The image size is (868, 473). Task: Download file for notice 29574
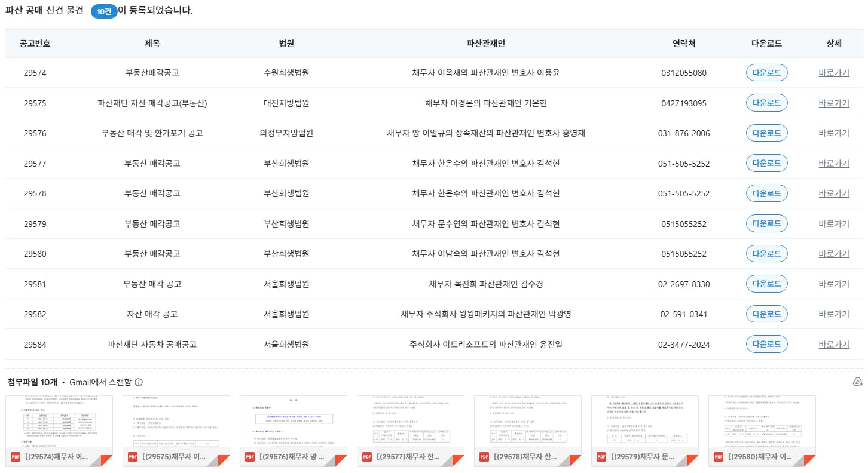point(766,73)
